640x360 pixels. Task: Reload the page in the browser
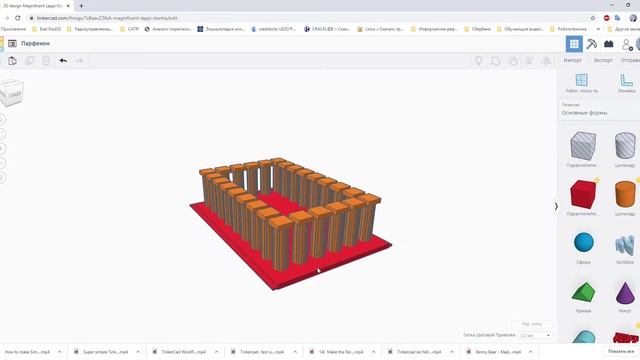tap(18, 18)
